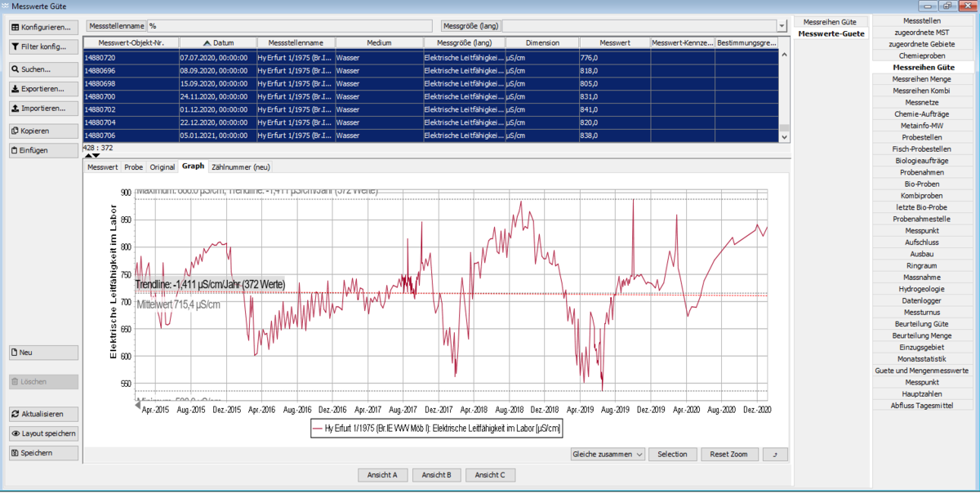Open Einzugsgebiet in right panel
980x493 pixels.
pos(922,348)
